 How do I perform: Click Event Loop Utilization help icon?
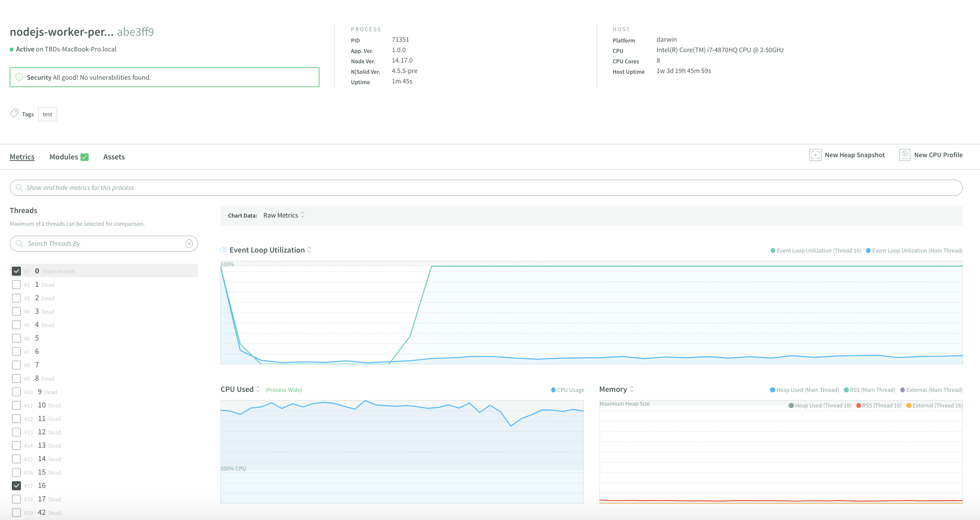(223, 250)
